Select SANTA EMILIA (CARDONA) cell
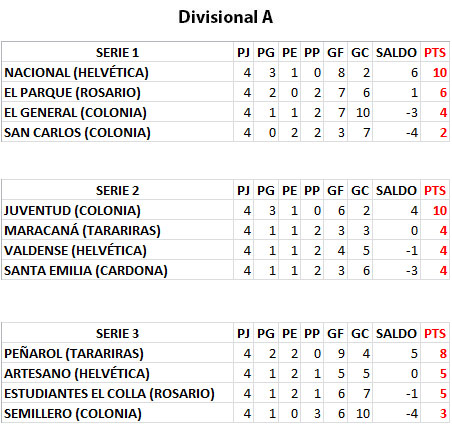The width and height of the screenshot is (452, 432). 117,270
